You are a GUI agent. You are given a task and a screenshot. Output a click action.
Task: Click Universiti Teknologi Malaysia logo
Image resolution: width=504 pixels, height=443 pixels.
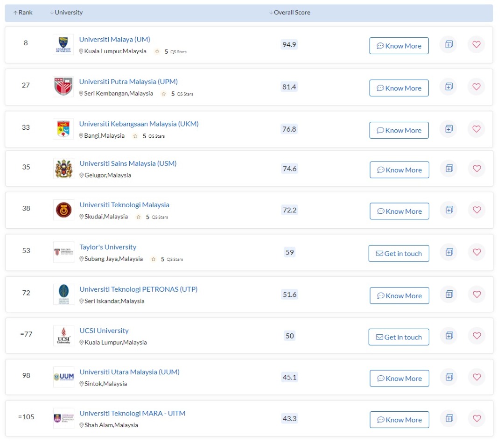[63, 210]
